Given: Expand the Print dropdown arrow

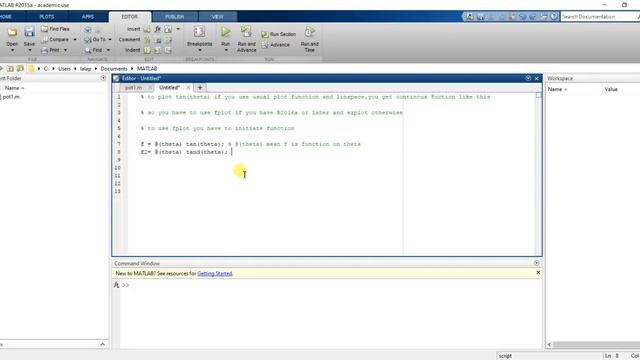Looking at the screenshot, I should (x=65, y=50).
